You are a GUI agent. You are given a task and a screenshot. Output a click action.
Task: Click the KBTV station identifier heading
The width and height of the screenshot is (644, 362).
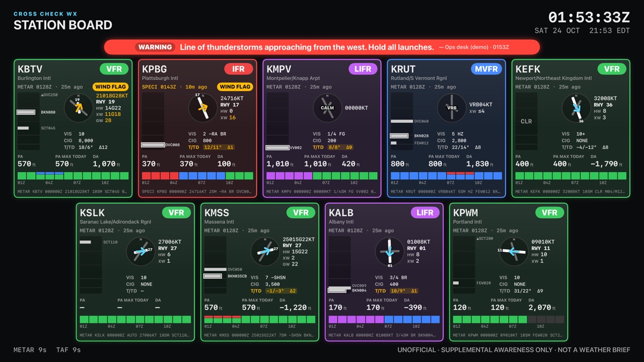30,69
